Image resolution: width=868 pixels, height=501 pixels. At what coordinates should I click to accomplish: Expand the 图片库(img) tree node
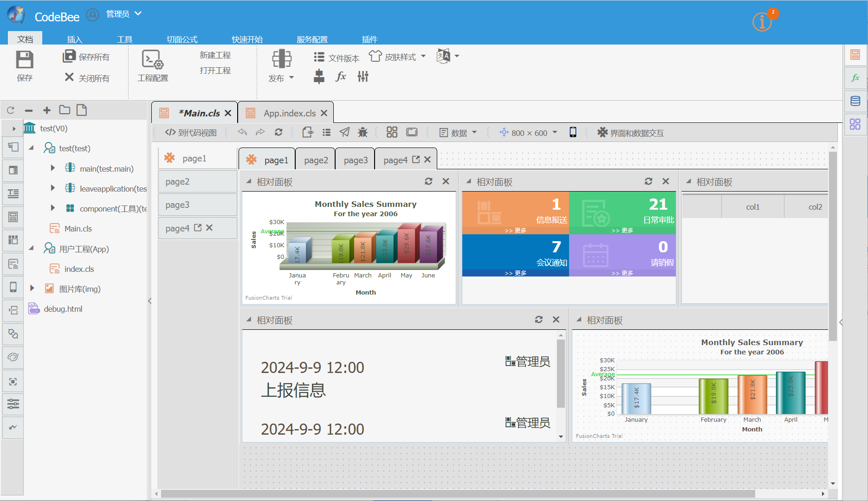(x=32, y=288)
